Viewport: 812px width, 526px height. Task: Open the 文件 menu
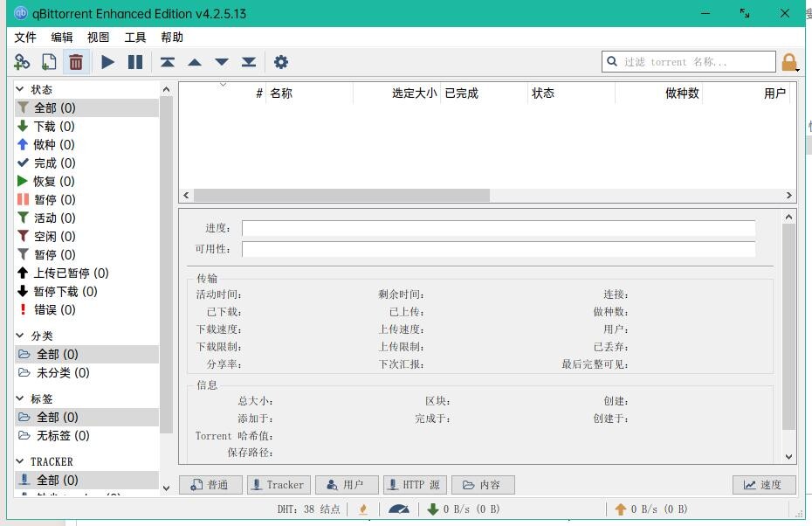24,38
